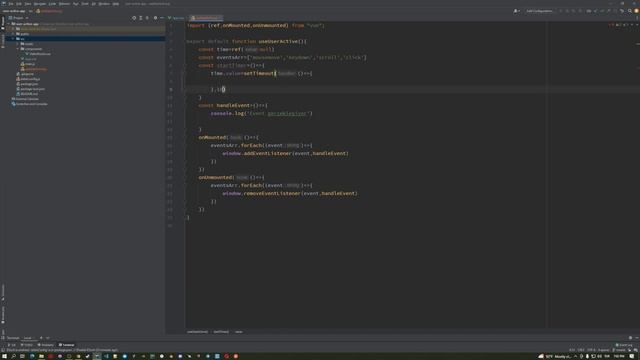The width and height of the screenshot is (640, 360).
Task: Select useUserActive.js file in project tree
Action: tap(34, 69)
